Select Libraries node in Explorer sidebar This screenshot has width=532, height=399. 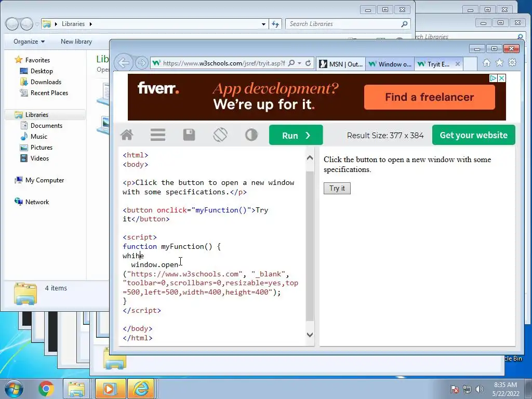37,115
